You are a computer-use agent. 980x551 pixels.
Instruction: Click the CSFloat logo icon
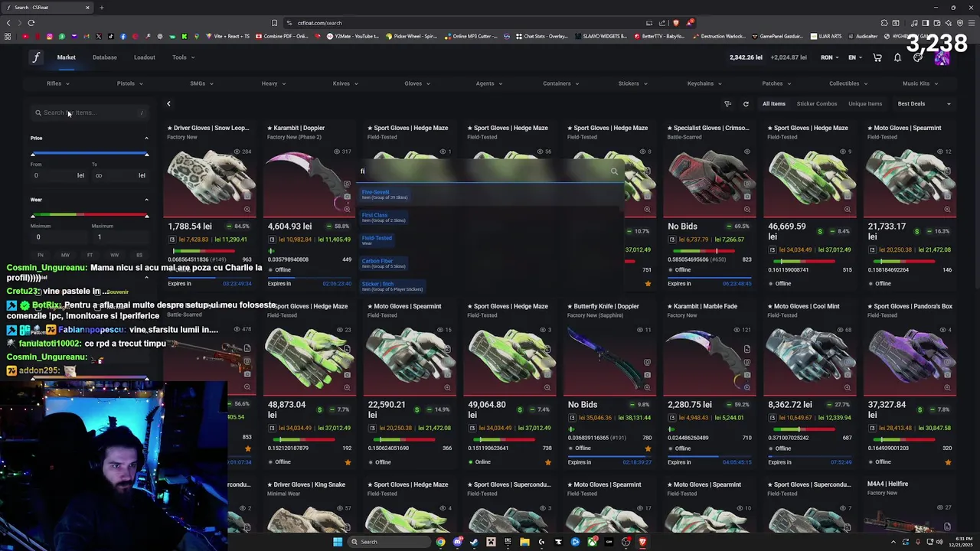pos(36,57)
